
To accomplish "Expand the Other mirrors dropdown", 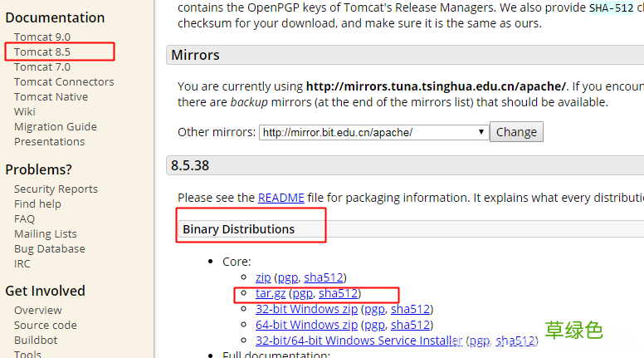I will [373, 132].
